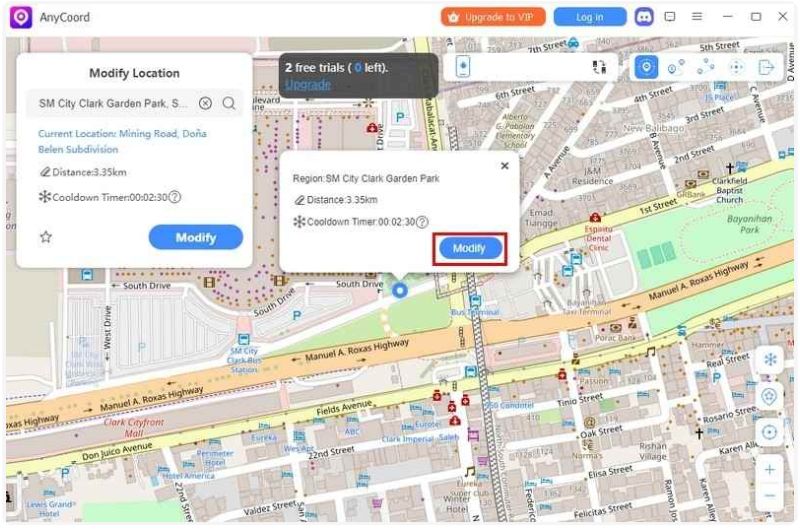Select the teleport mode location pin icon

[x=647, y=67]
